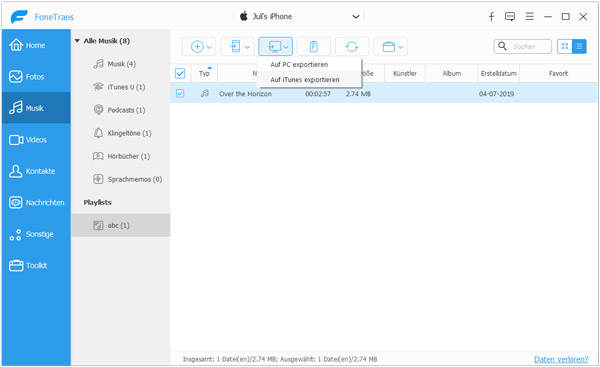The width and height of the screenshot is (600, 367).
Task: Click the duration 00:02:57
Action: [x=318, y=94]
